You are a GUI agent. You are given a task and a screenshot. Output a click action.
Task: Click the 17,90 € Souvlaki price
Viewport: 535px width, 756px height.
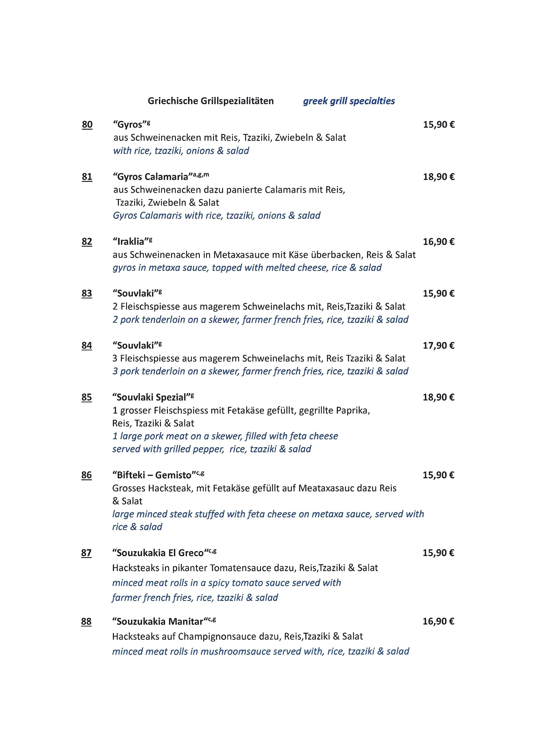[439, 346]
